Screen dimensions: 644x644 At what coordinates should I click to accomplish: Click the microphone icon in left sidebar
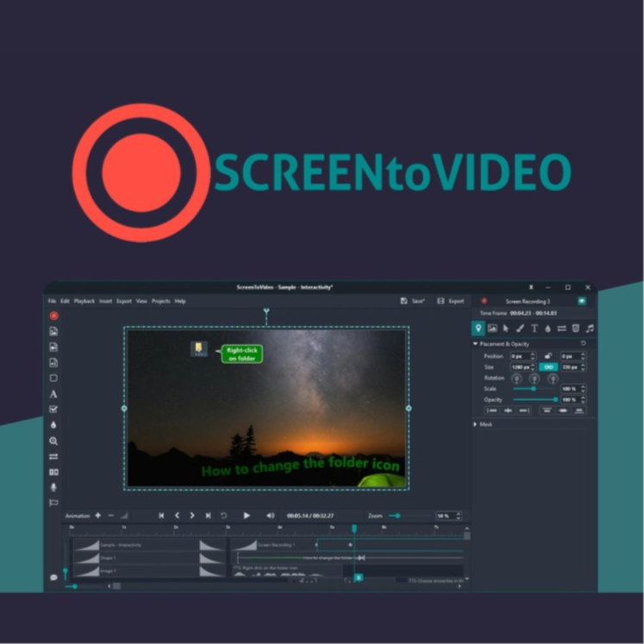click(x=53, y=487)
